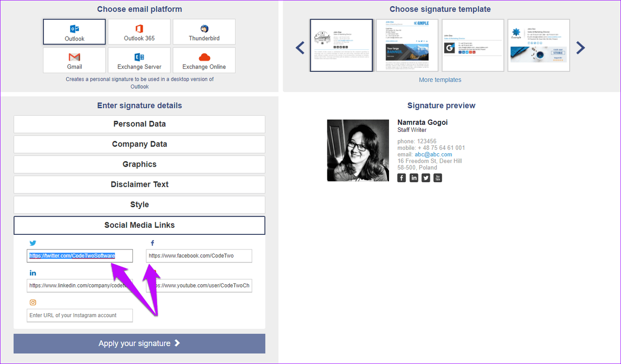Click YouTube icon in signature preview

tap(438, 178)
